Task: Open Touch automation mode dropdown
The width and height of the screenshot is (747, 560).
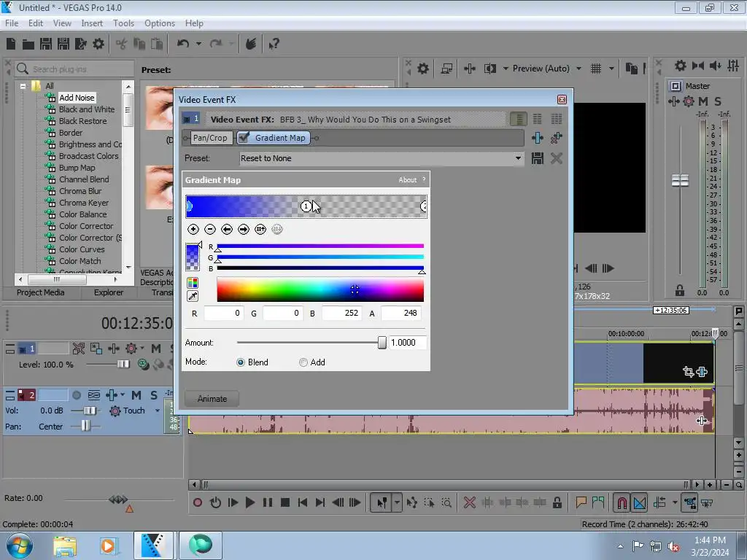Action: click(158, 411)
